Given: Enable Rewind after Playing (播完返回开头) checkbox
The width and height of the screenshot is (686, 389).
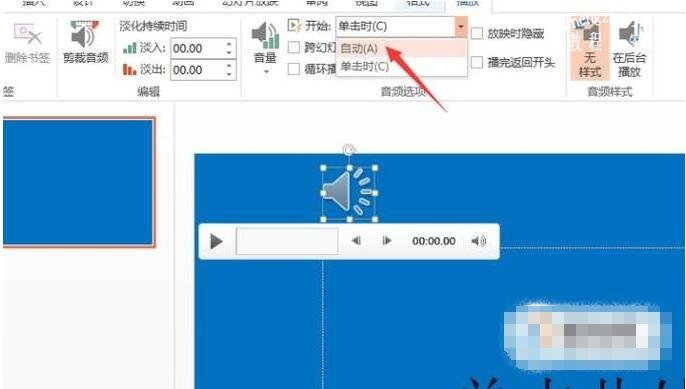Looking at the screenshot, I should tap(477, 63).
